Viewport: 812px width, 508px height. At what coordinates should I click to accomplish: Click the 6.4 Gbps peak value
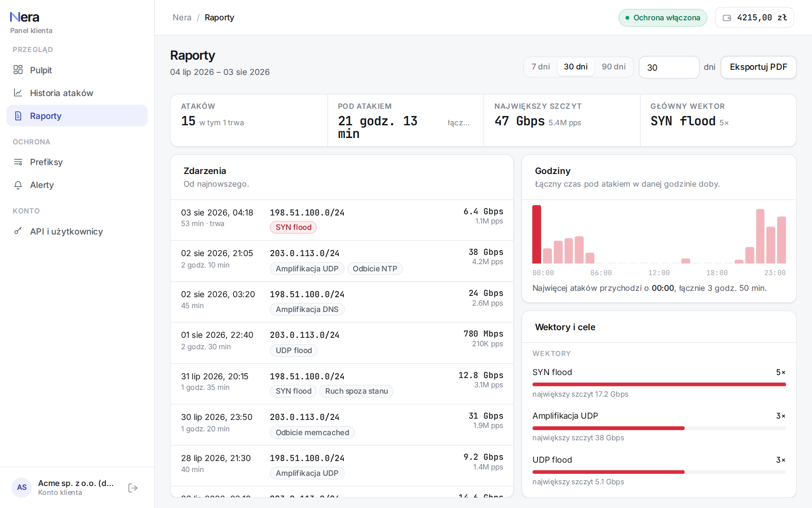click(x=483, y=212)
